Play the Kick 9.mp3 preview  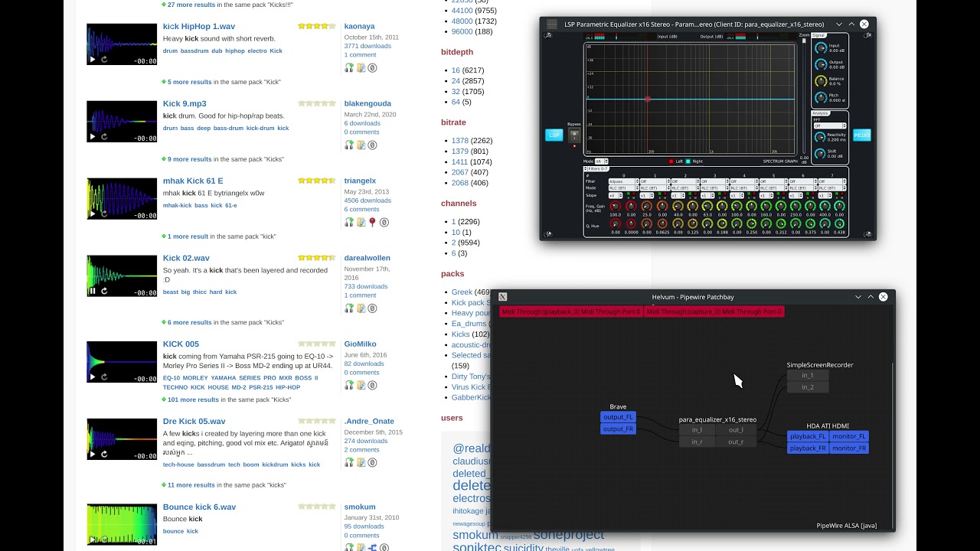click(93, 137)
